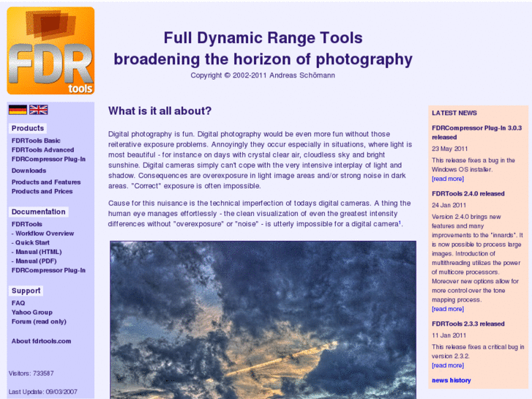
Task: Switch language with the British flag
Action: click(x=38, y=110)
